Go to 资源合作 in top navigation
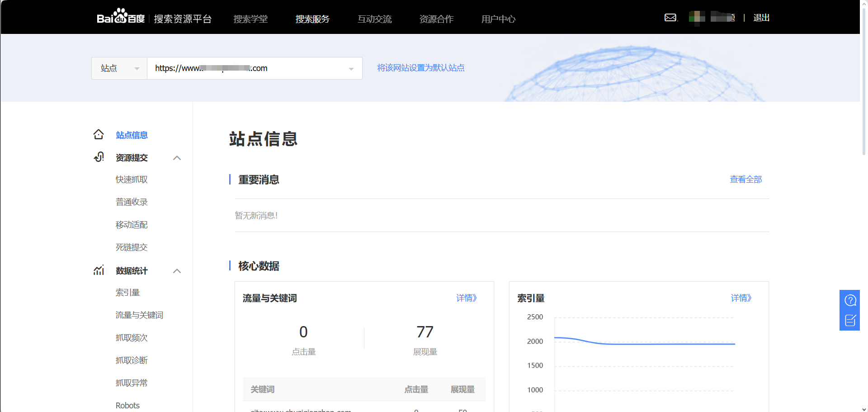Viewport: 868px width, 412px height. (436, 19)
